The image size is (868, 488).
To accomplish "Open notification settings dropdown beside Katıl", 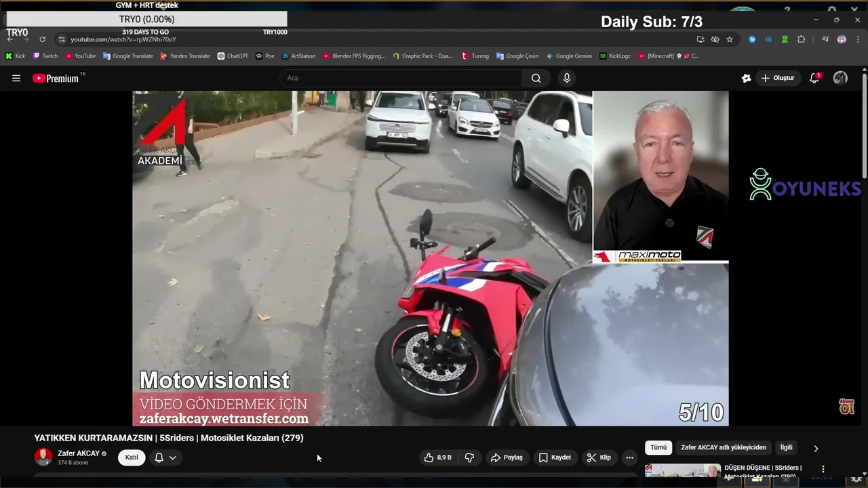I will pyautogui.click(x=165, y=457).
